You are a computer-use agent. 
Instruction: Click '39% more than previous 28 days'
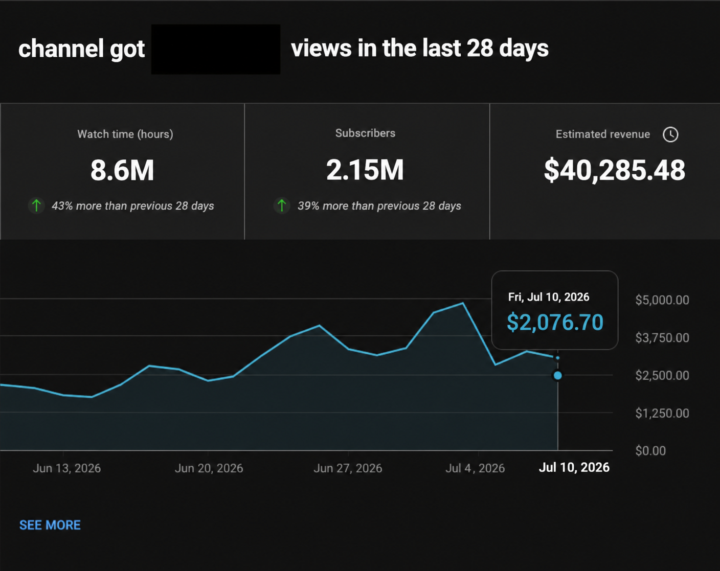coord(379,206)
